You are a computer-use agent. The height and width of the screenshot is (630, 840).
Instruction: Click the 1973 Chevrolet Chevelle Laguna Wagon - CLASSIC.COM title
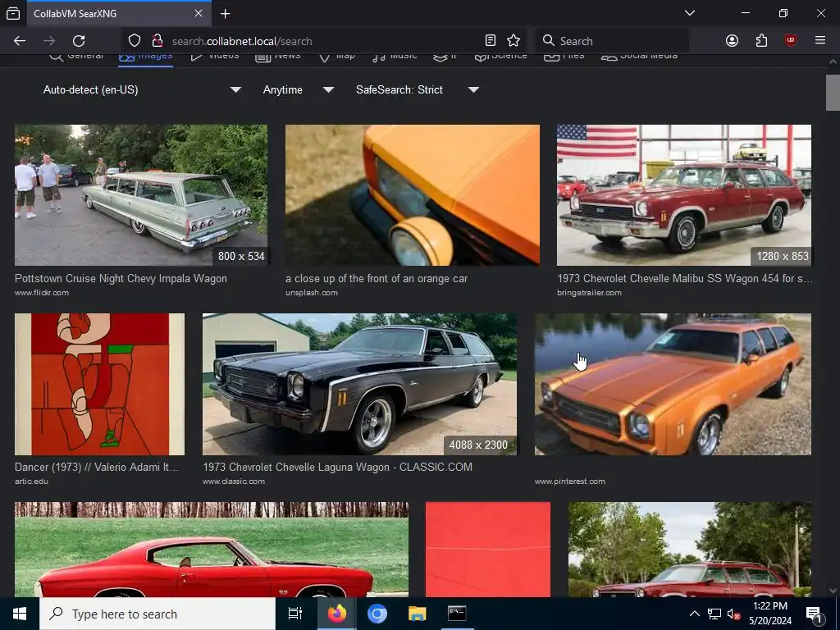point(337,467)
